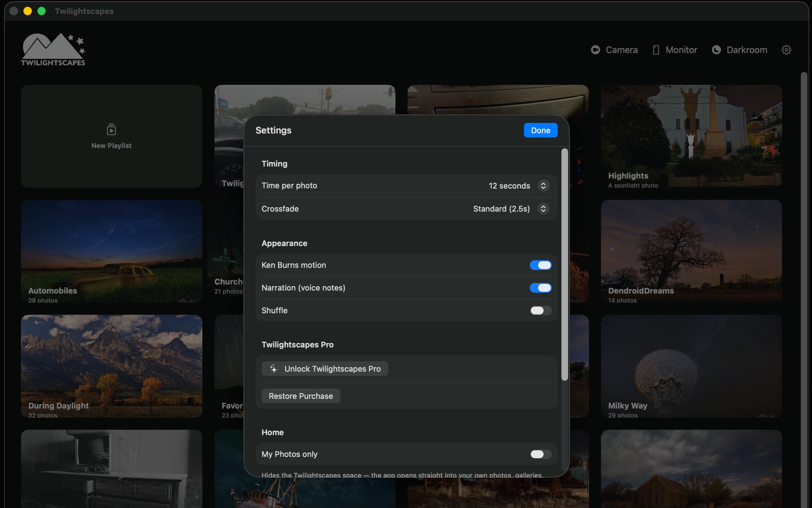Click the green full-screen window button
Viewport: 812px width, 508px height.
pos(41,11)
